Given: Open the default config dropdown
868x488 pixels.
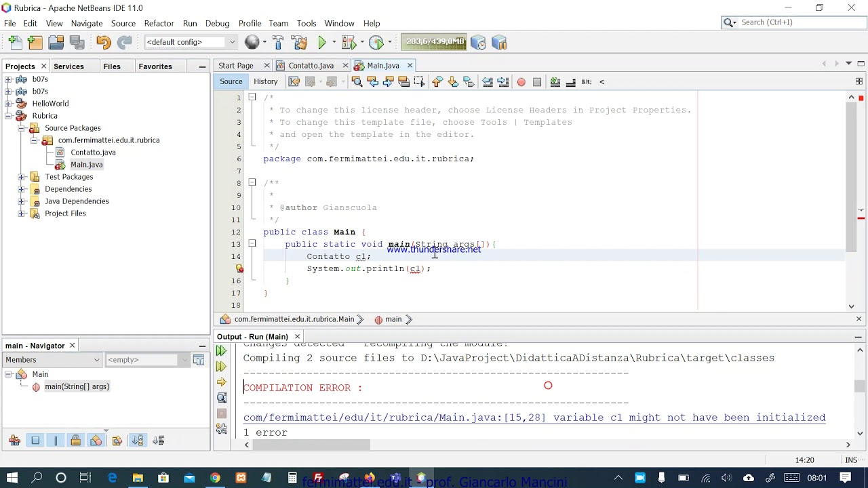Looking at the screenshot, I should 191,42.
